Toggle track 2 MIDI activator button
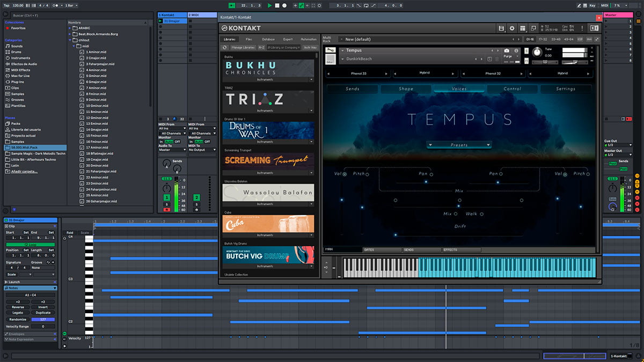Screen dimensions: 644x362 pos(196,198)
